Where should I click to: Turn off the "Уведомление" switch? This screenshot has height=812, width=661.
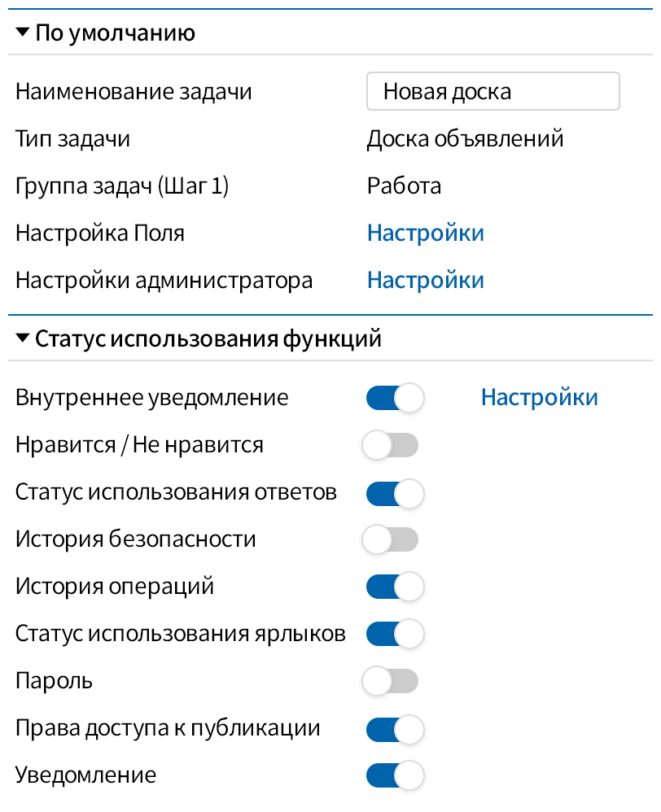(x=395, y=775)
